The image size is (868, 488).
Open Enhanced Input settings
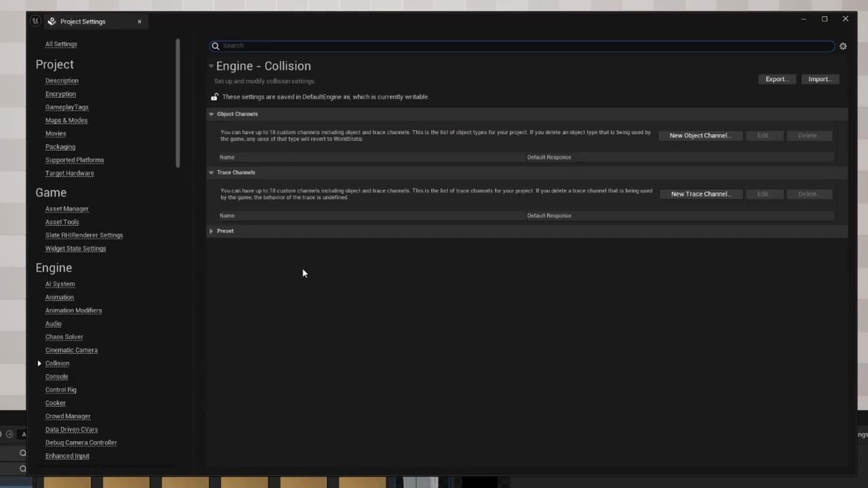point(68,456)
